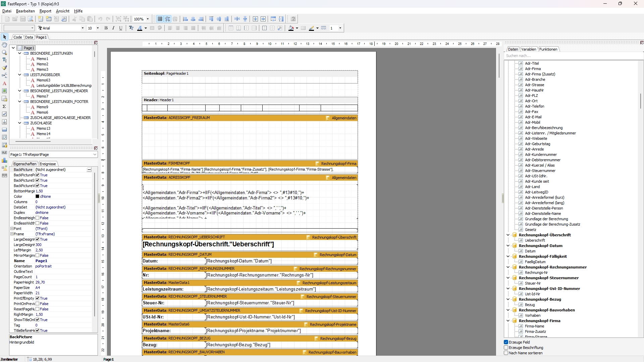Toggle the MirrorMargins False checkbox
Screen dimensions: 644x362
(x=38, y=255)
